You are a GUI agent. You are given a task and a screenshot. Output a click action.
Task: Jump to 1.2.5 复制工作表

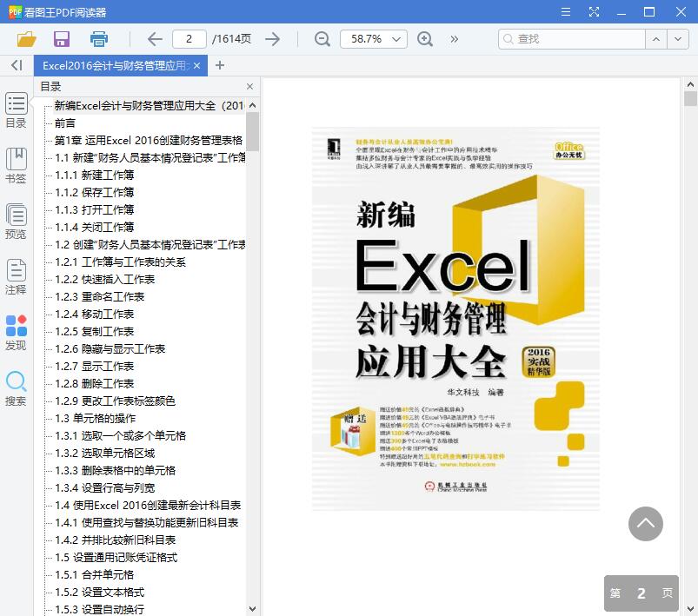pos(95,331)
